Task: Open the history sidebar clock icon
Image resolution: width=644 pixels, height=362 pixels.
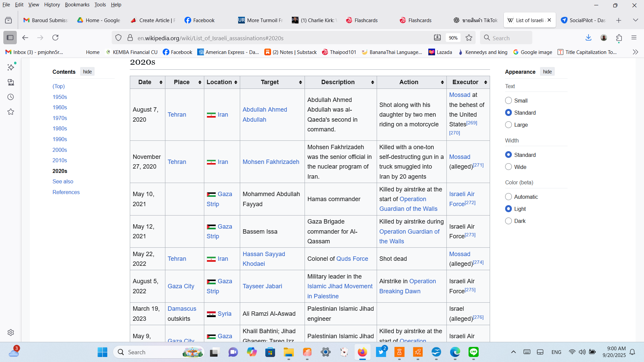Action: click(11, 97)
